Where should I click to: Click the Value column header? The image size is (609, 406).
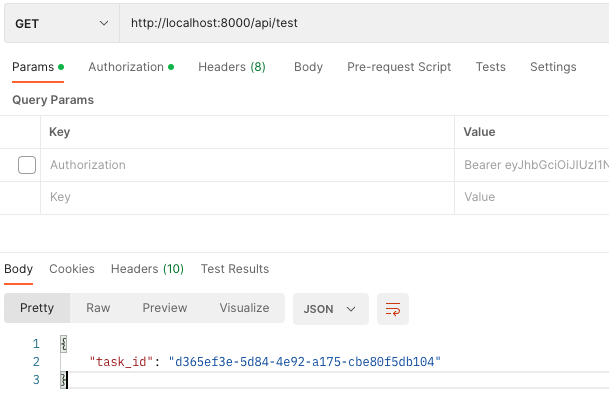(x=479, y=132)
